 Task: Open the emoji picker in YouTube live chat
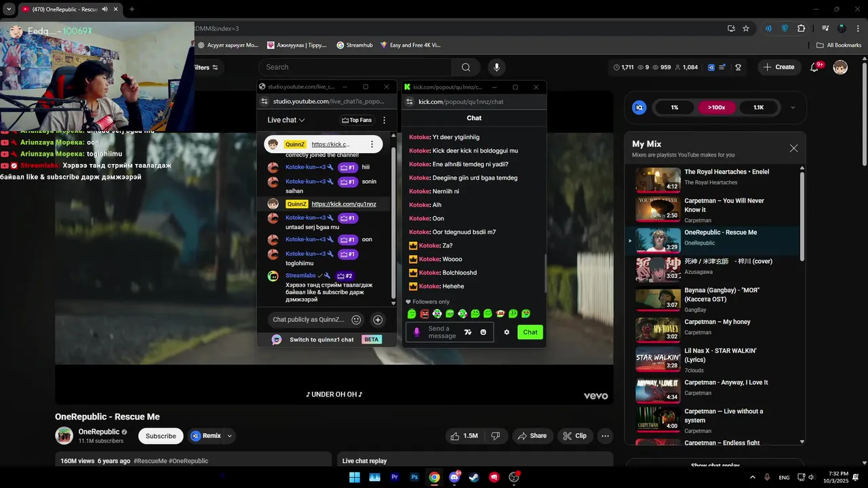356,320
